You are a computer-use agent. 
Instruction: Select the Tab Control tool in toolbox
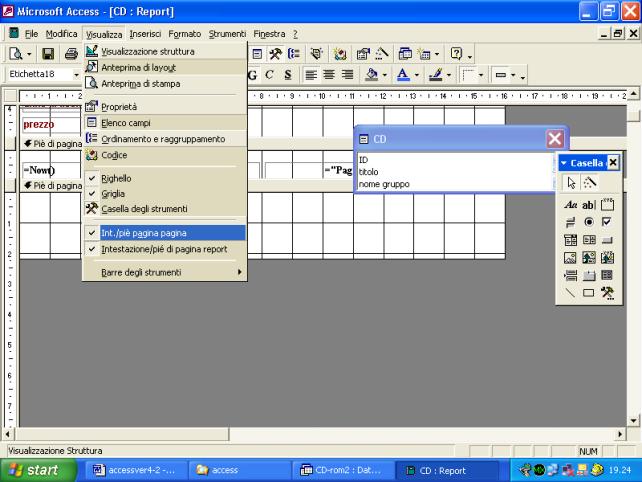(x=589, y=275)
